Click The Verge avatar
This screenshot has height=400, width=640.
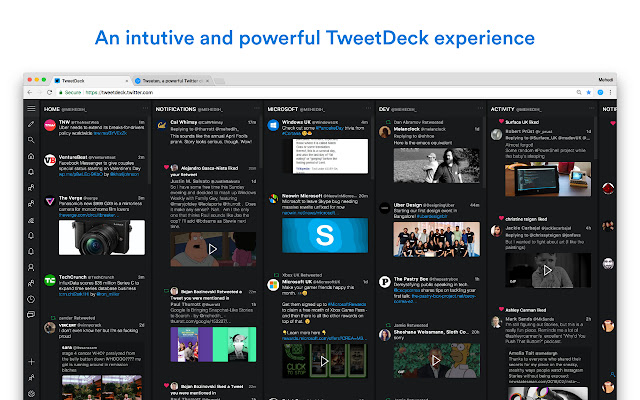[50, 201]
